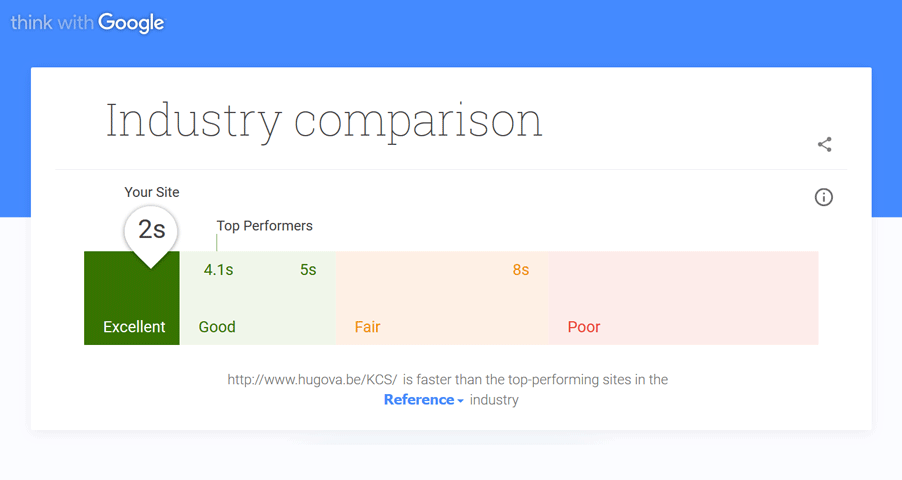Click the http://www.hugova.be/KCS/ URL text
The width and height of the screenshot is (902, 480).
(312, 380)
